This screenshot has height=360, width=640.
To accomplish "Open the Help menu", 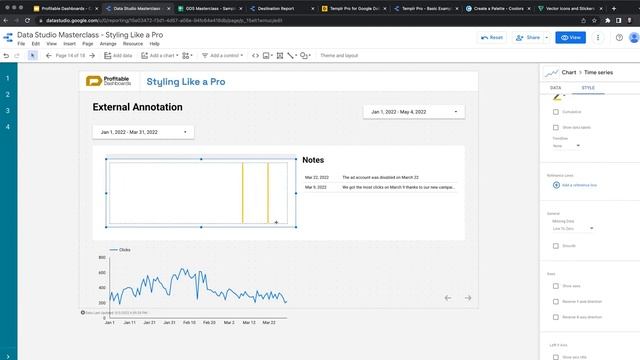I will (x=155, y=44).
